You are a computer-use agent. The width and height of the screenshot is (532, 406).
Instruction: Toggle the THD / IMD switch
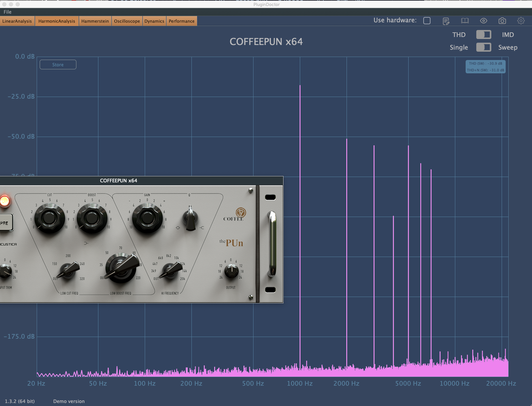tap(484, 35)
